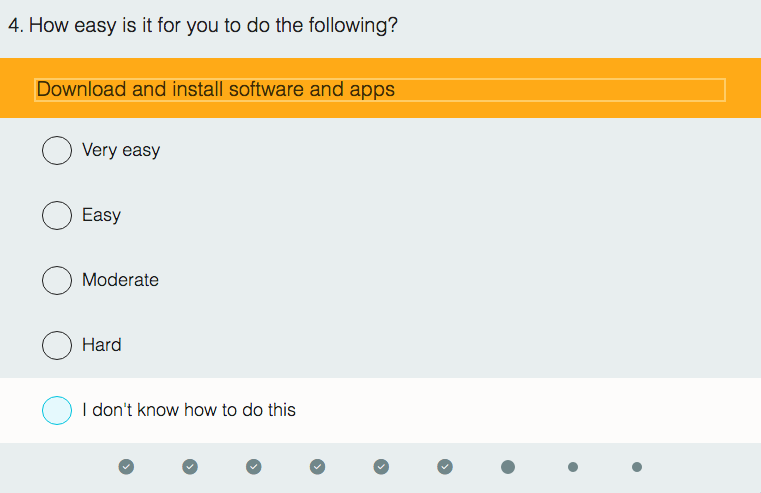761x493 pixels.
Task: Click the "Moderate" answer label text
Action: coord(120,280)
